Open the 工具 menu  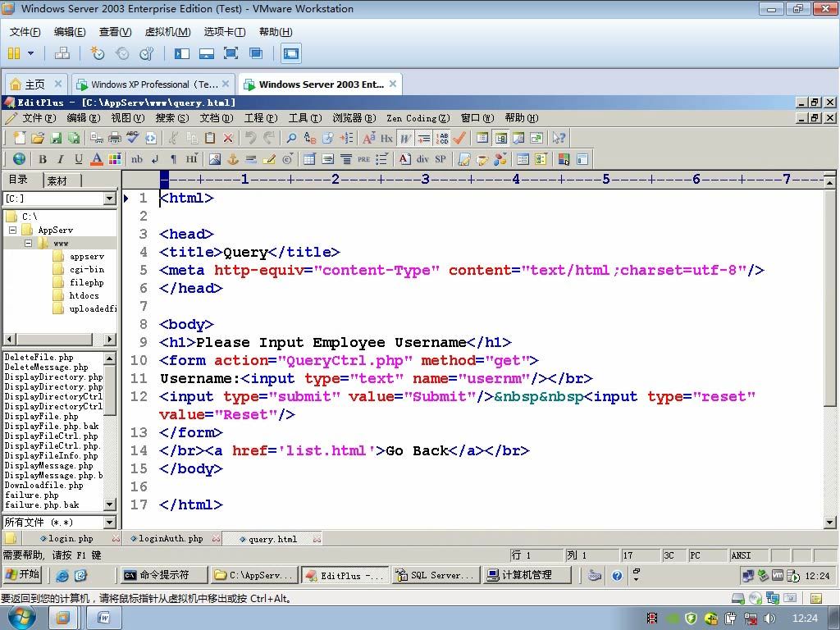click(305, 118)
